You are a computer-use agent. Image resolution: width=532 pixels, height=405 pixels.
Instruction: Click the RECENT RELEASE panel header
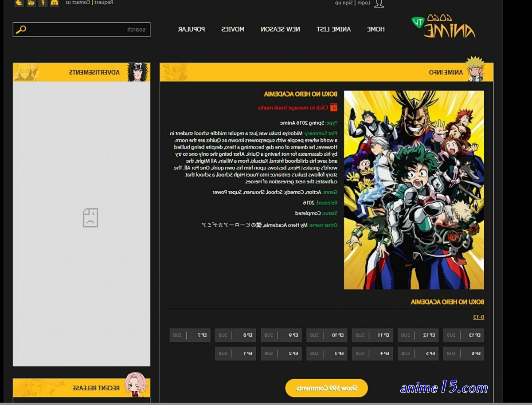tap(82, 388)
